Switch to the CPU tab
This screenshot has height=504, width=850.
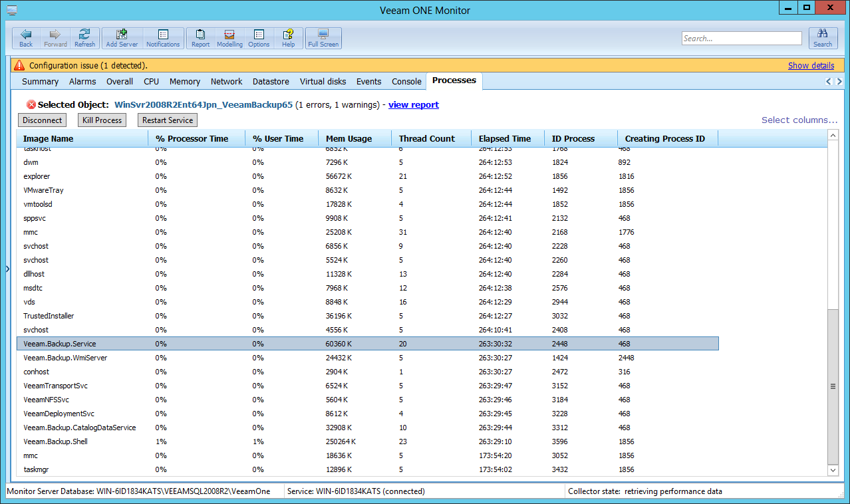coord(151,81)
